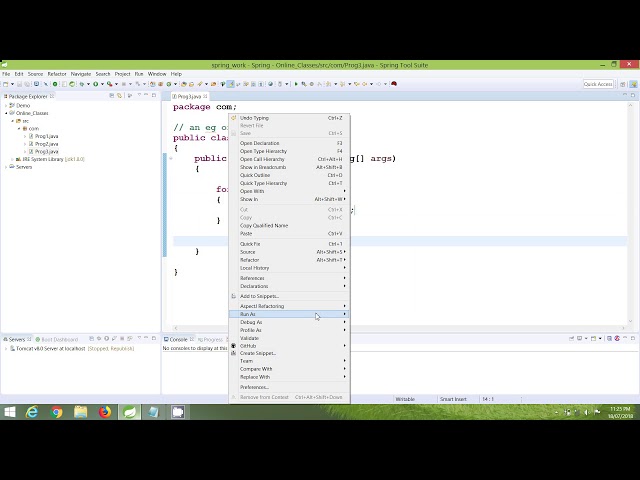Viewport: 640px width, 480px height.
Task: Maximize the Console view
Action: click(633, 338)
